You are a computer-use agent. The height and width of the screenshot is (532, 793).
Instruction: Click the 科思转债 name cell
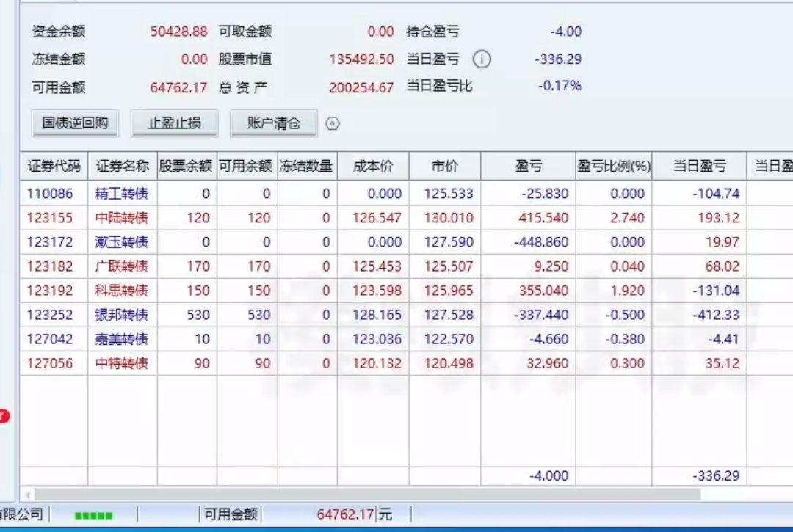pyautogui.click(x=121, y=291)
